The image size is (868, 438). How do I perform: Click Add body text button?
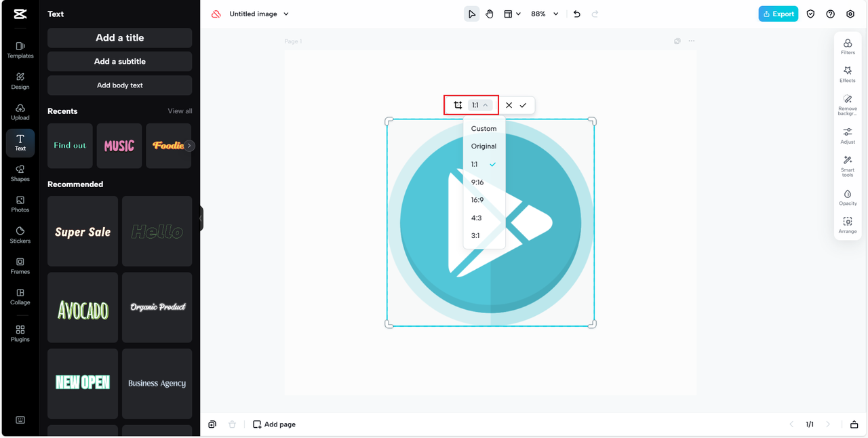(x=119, y=85)
